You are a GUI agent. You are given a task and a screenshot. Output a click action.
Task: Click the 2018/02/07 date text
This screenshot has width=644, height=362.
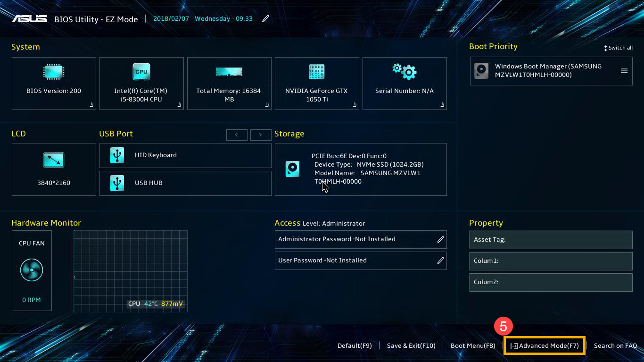(x=172, y=19)
